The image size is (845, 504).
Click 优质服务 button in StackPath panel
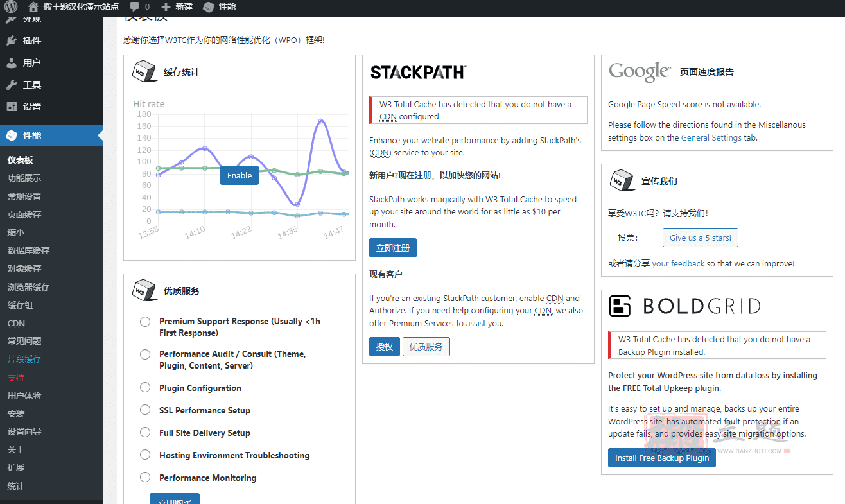426,347
